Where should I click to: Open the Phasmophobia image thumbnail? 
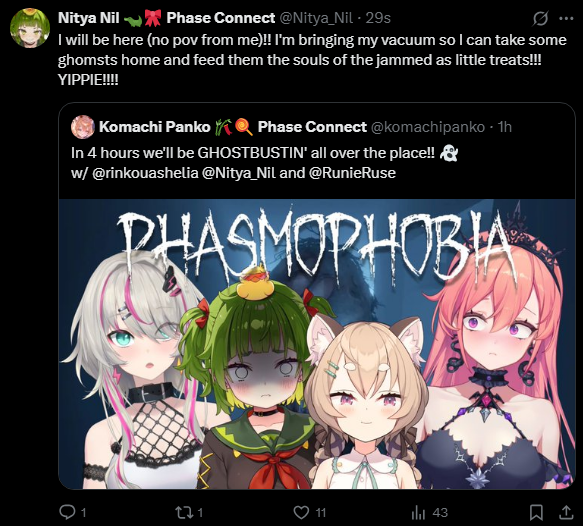[x=317, y=344]
